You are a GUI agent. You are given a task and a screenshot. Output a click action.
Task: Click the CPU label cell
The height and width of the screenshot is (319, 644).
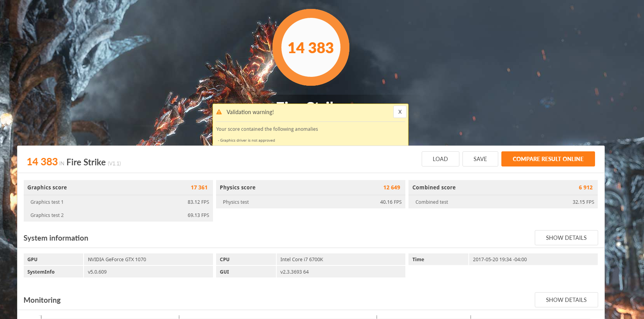pos(246,259)
